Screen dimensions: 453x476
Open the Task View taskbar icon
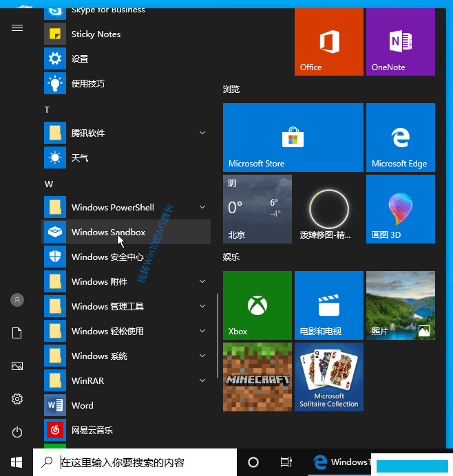286,462
